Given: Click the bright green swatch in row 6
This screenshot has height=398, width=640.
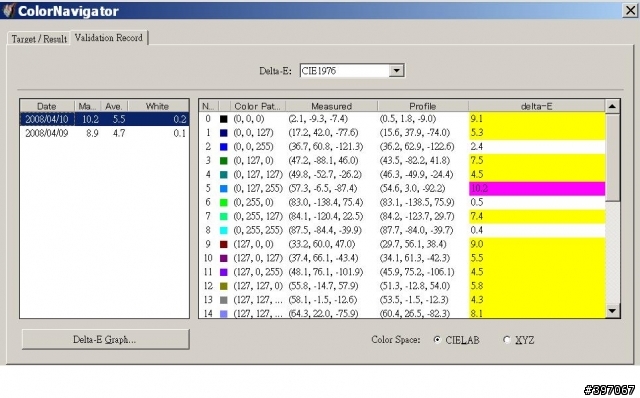Looking at the screenshot, I should 224,202.
